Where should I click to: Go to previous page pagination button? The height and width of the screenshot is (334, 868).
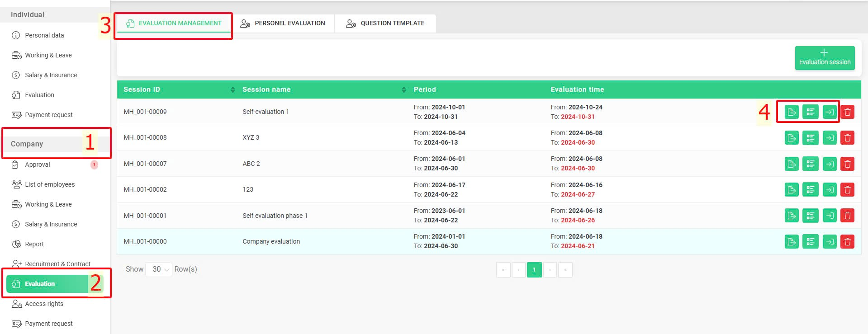tap(518, 270)
